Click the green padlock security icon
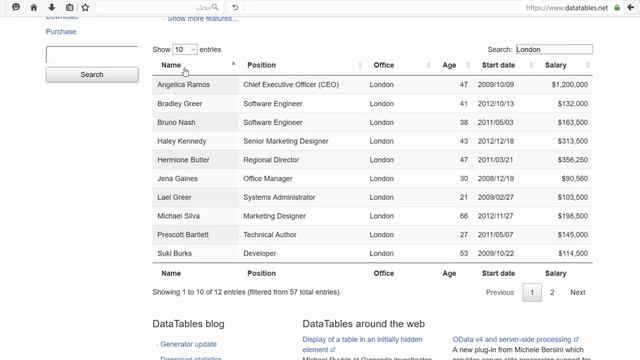Image resolution: width=640 pixels, height=360 pixels. [617, 7]
